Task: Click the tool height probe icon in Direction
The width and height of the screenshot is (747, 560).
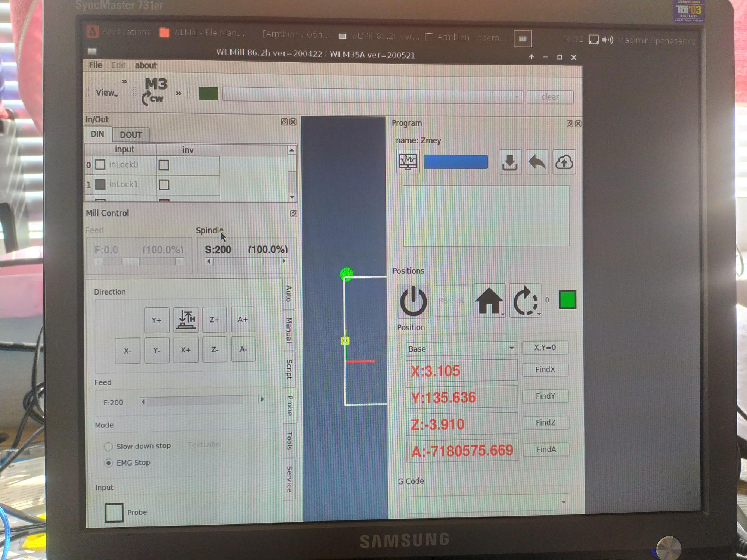Action: 186,320
